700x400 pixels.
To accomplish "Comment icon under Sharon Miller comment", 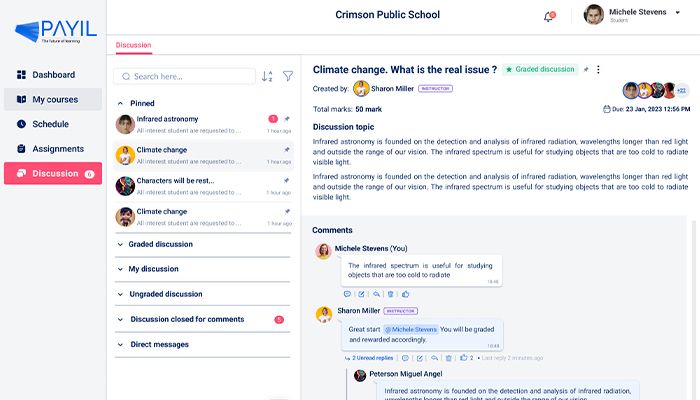I will (x=405, y=358).
